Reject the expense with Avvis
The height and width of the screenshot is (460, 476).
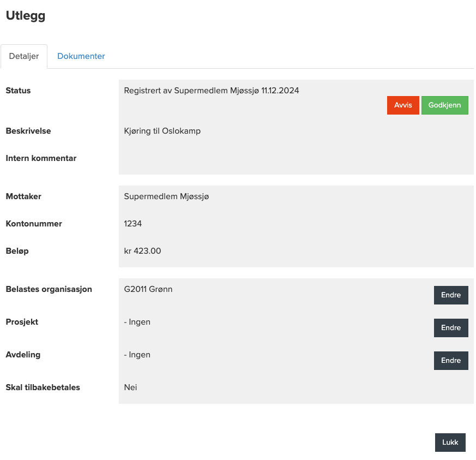click(403, 105)
